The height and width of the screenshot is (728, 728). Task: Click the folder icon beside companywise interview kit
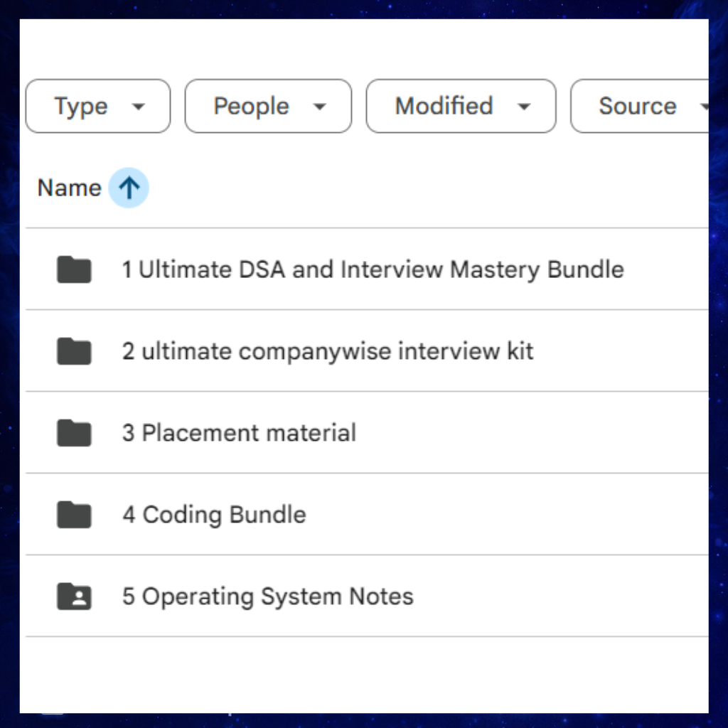[74, 351]
